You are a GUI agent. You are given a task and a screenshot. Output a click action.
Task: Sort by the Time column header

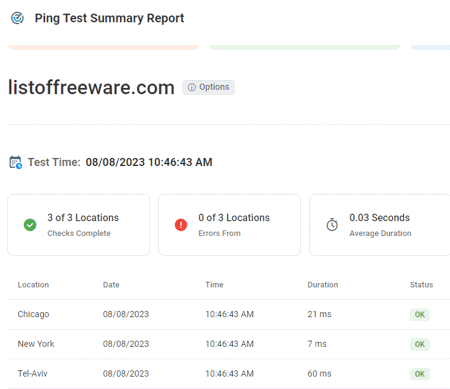(214, 285)
